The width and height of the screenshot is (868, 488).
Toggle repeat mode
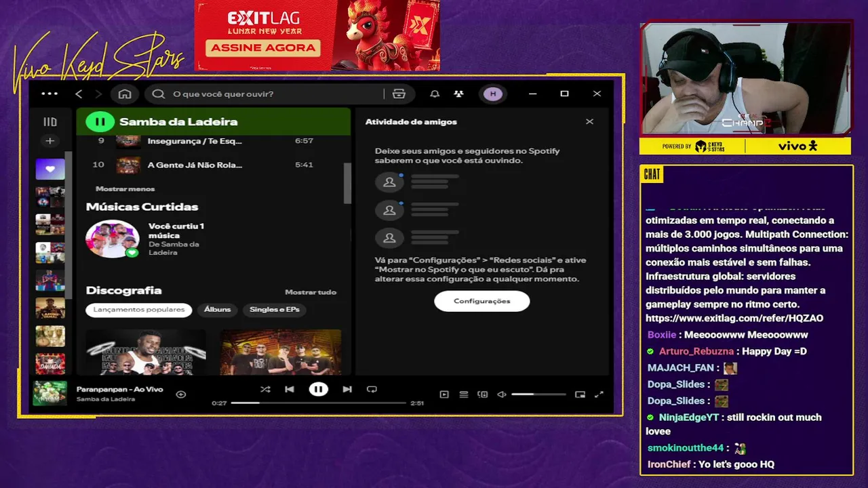coord(372,389)
